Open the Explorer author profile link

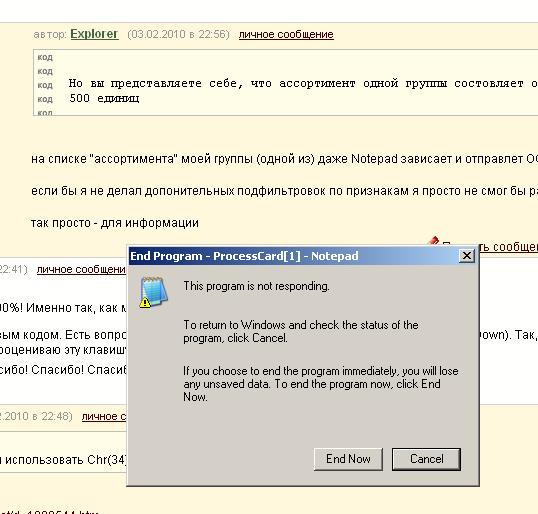[94, 34]
